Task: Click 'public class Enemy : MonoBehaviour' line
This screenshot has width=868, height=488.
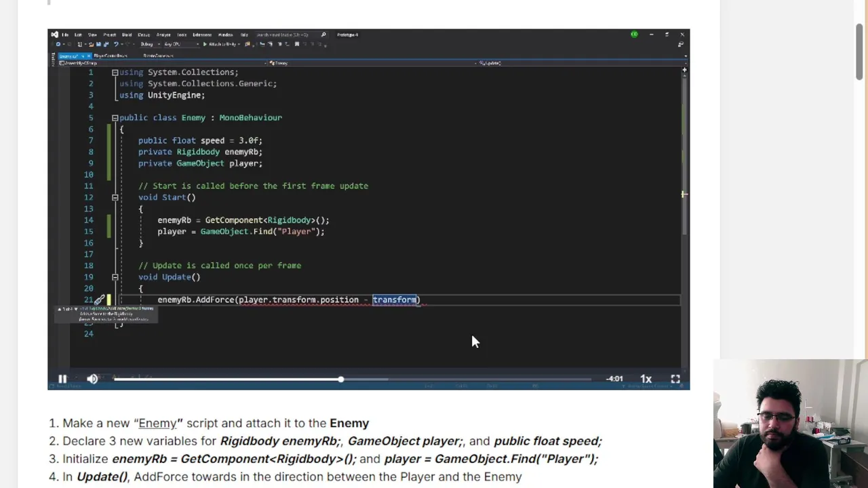Action: [201, 118]
